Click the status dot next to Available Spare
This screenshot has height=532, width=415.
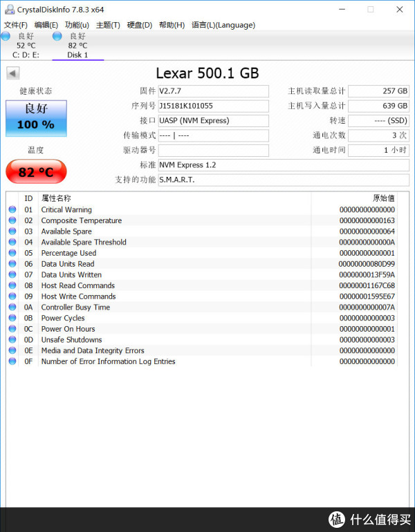point(12,231)
